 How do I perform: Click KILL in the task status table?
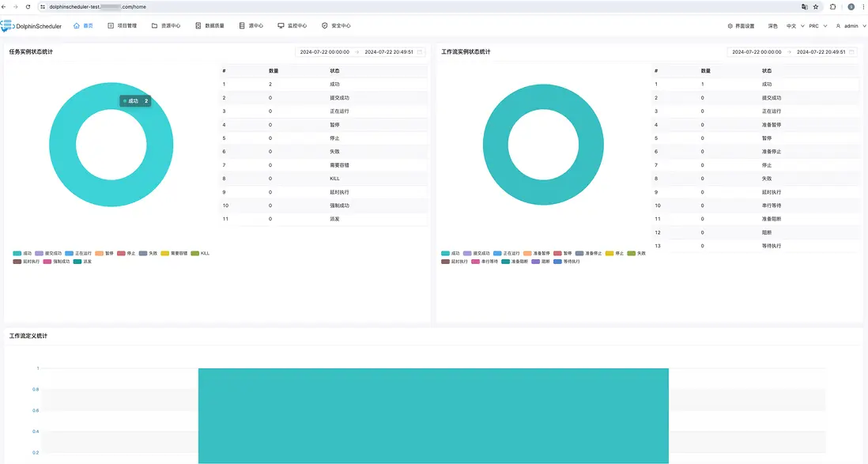(334, 179)
